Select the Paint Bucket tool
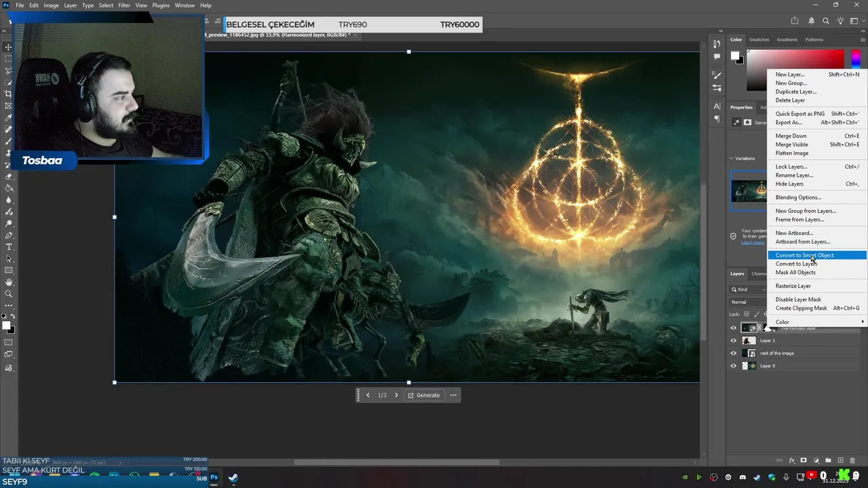The image size is (868, 488). (9, 188)
